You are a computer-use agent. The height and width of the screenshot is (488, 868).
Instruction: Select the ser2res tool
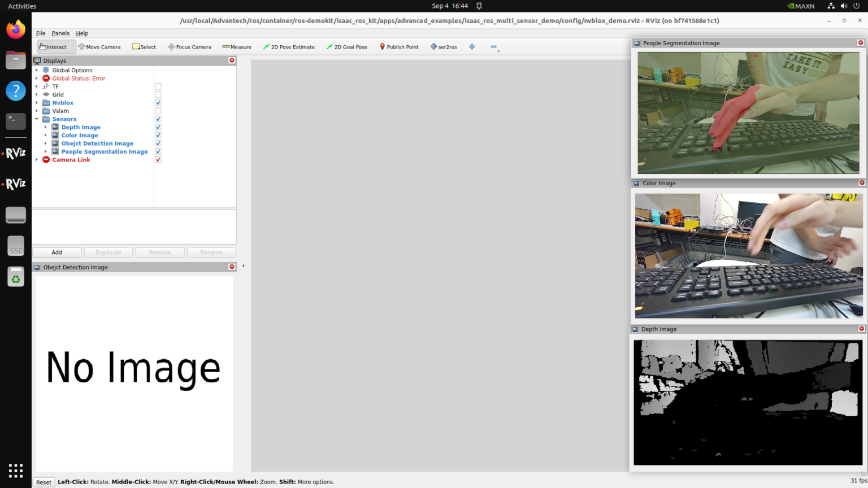click(x=444, y=47)
